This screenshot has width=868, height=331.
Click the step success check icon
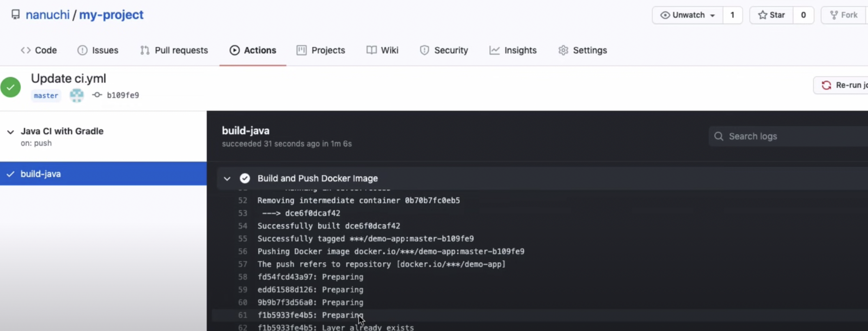(245, 178)
